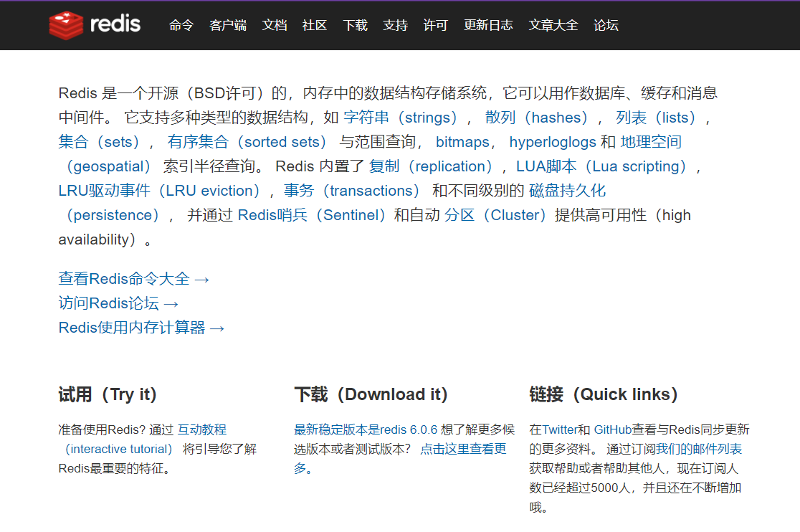Open 论坛 in the top navigation
The image size is (800, 532).
[x=606, y=25]
